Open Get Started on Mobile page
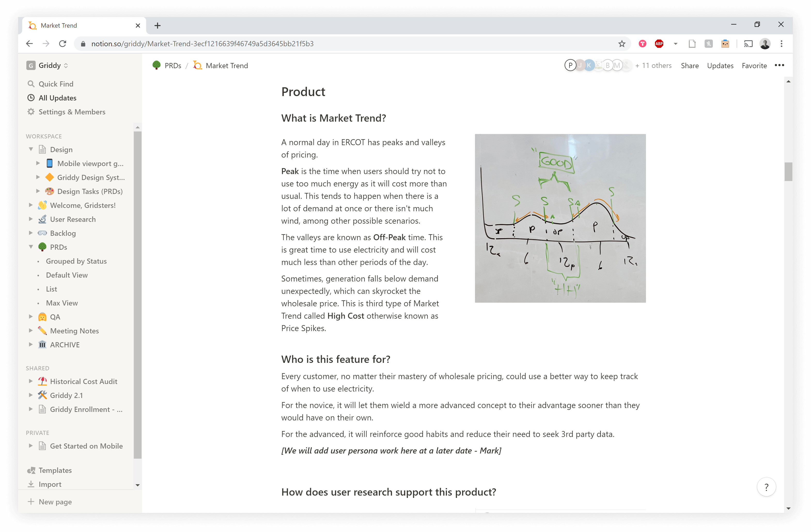Viewport: 811px width, 532px height. point(86,446)
